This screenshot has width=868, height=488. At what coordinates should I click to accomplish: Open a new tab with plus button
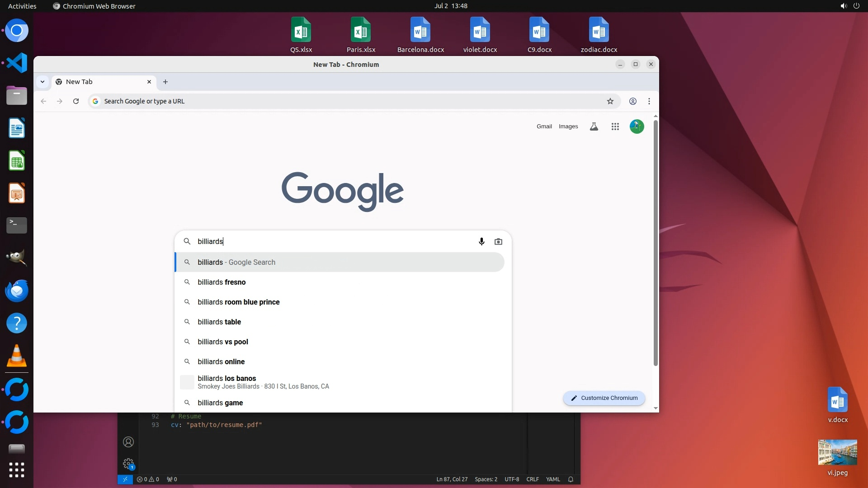165,82
